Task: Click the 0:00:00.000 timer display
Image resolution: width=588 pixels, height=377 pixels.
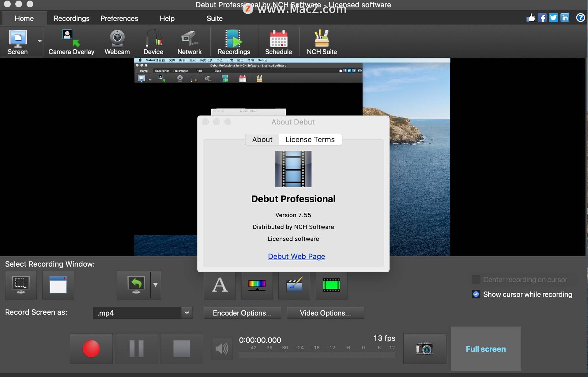Action: [260, 340]
